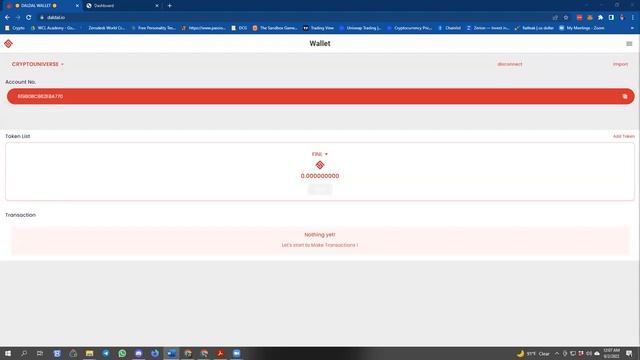Open the Zoom icon on the taskbar
This screenshot has width=640, height=360.
point(236,353)
